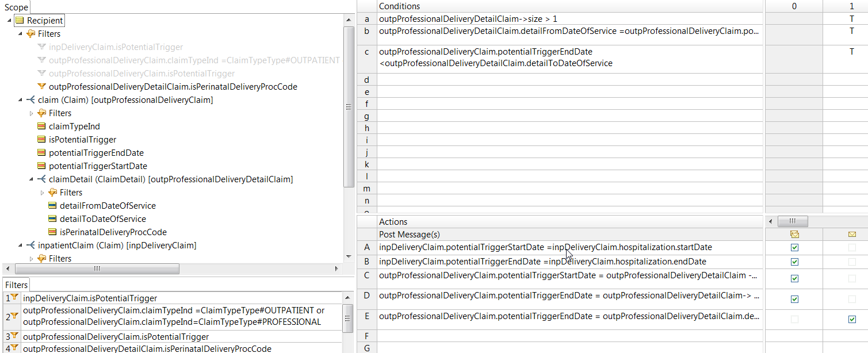Image resolution: width=868 pixels, height=353 pixels.
Task: Switch to the Scope tab
Action: [16, 7]
